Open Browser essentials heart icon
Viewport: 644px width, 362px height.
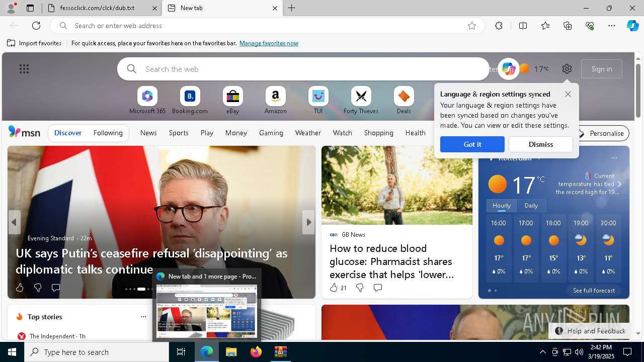point(590,26)
